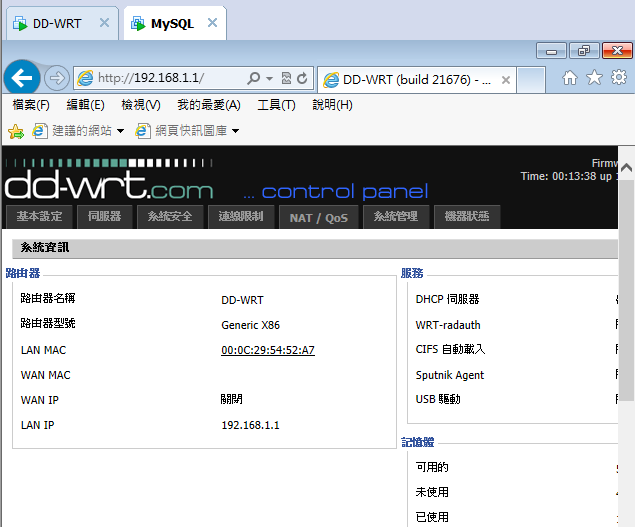This screenshot has width=635, height=527.
Task: Open the Home icon in browser
Action: coord(570,77)
